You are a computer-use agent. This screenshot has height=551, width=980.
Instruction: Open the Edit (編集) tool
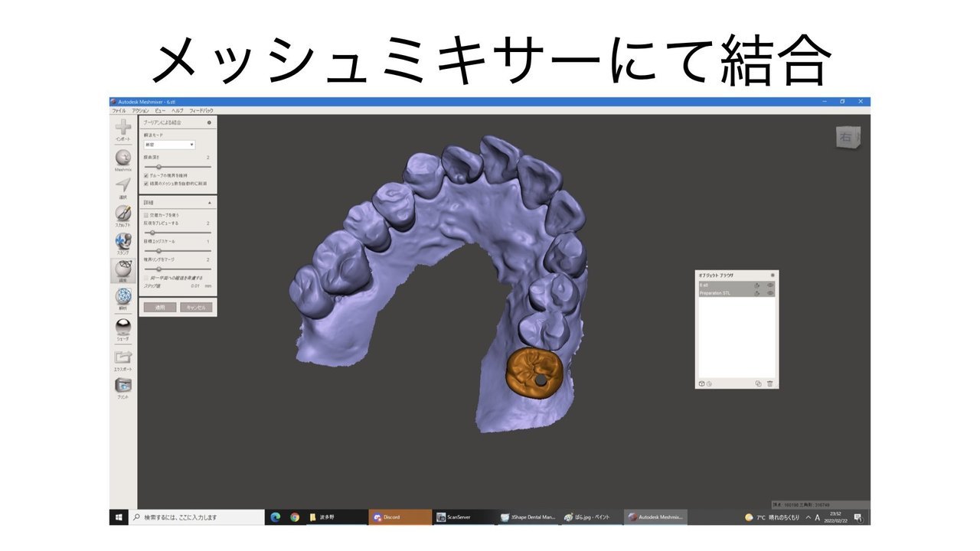click(x=122, y=271)
